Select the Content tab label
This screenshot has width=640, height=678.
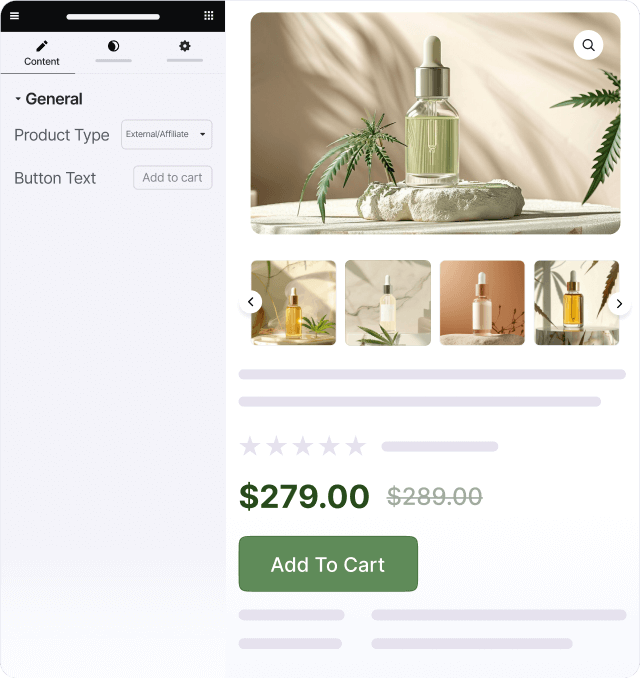click(42, 61)
